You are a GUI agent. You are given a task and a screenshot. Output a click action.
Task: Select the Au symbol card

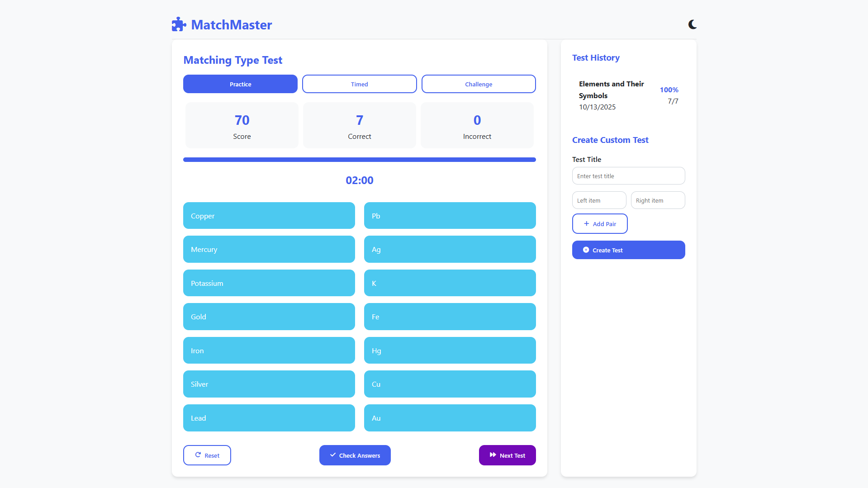[x=450, y=418]
